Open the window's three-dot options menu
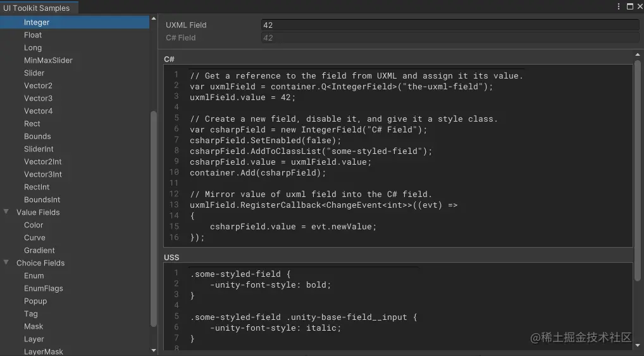The height and width of the screenshot is (356, 644). tap(619, 6)
